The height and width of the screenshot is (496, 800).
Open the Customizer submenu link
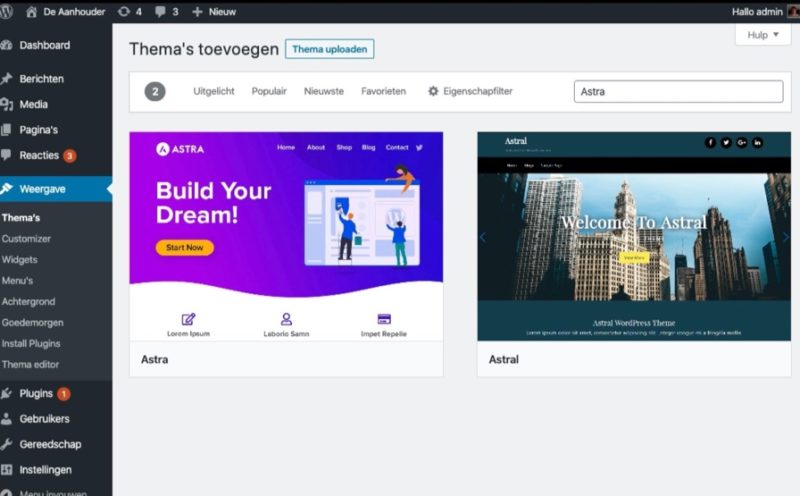(x=27, y=239)
